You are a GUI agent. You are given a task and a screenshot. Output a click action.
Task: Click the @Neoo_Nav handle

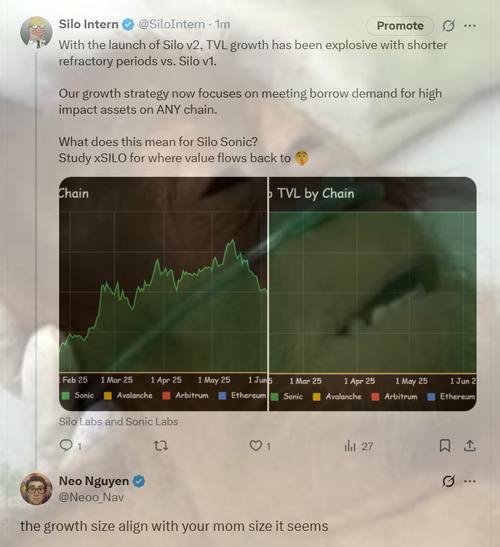coord(91,497)
